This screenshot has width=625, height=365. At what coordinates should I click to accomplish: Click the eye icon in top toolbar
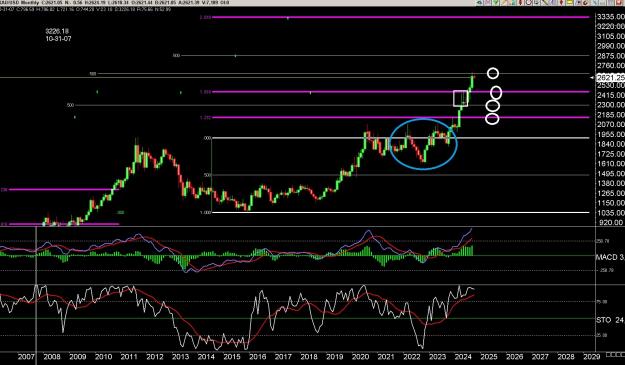pyautogui.click(x=480, y=2)
